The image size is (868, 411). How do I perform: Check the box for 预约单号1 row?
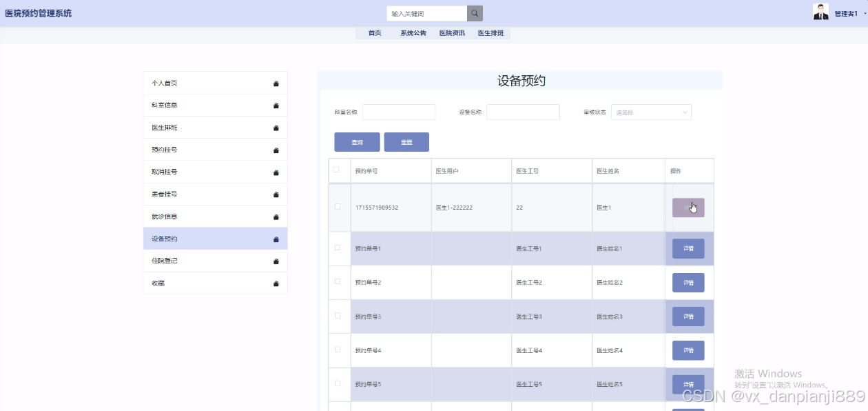click(338, 247)
